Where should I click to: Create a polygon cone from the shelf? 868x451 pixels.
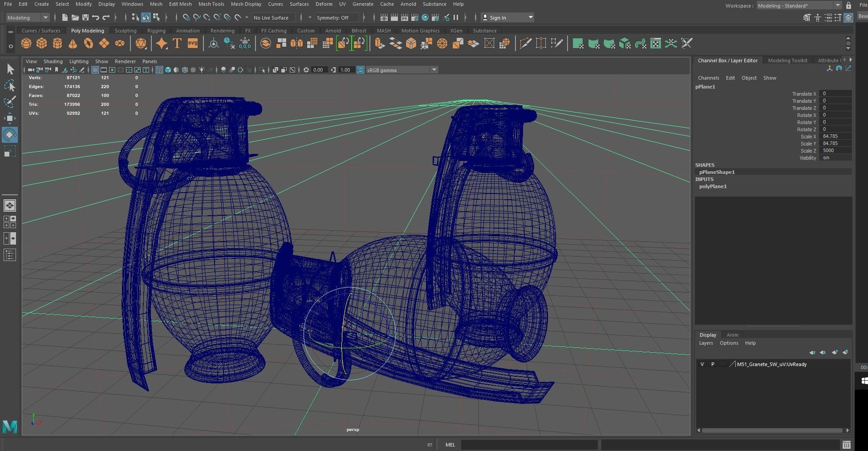73,44
